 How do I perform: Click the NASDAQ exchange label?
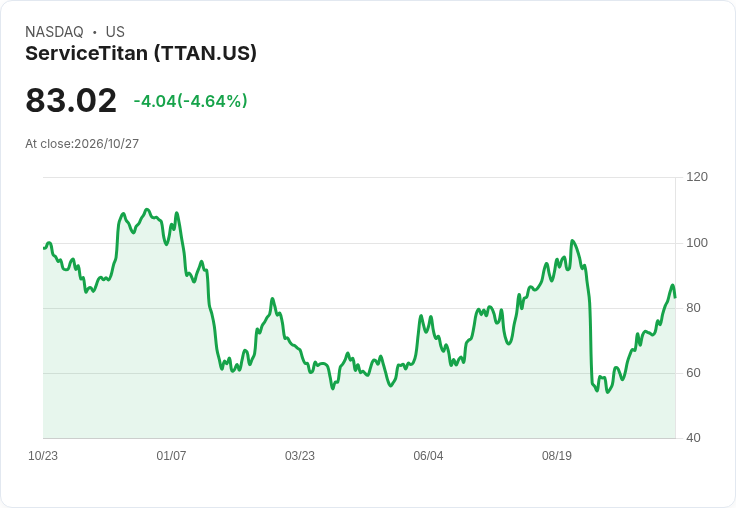(54, 32)
